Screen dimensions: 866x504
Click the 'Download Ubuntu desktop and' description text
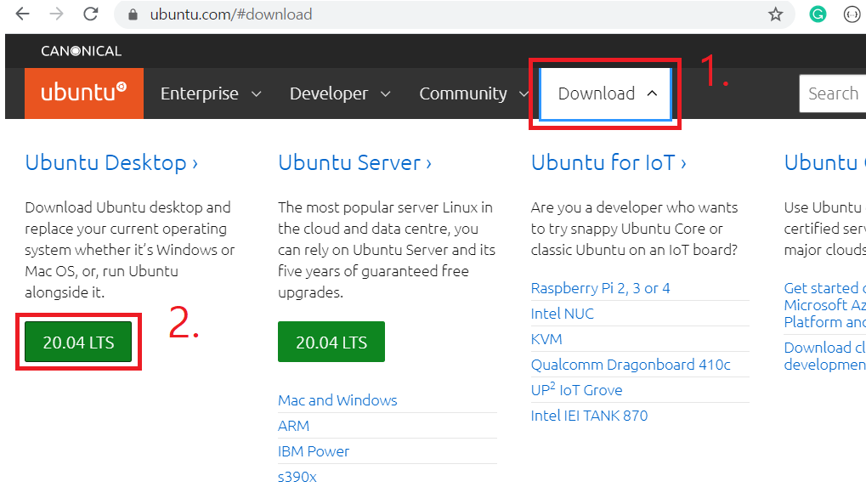pos(127,207)
